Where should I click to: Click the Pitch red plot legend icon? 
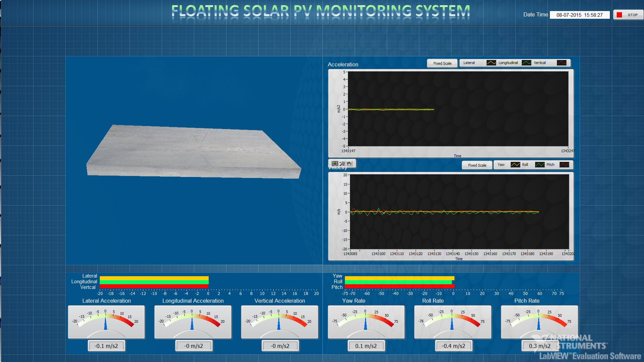coord(564,165)
